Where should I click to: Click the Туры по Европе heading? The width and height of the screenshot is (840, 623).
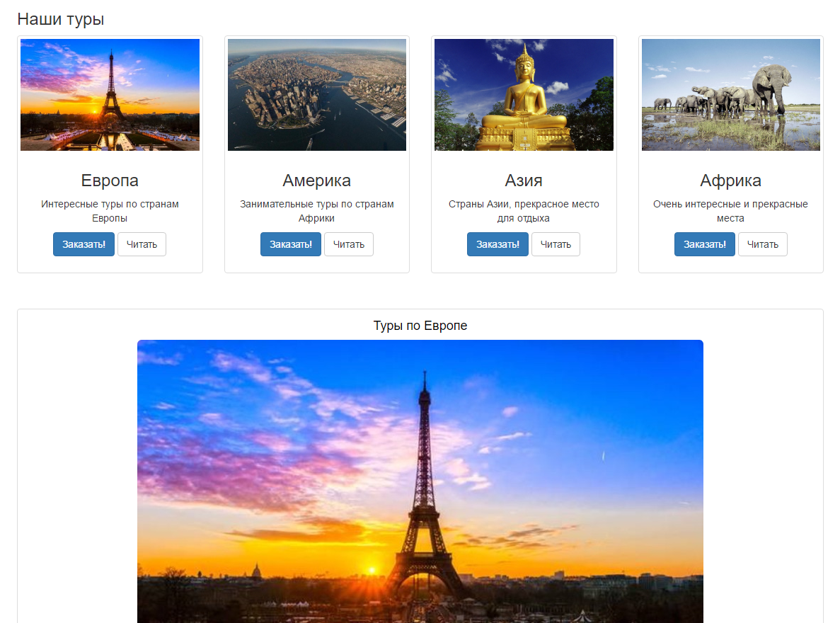pos(420,326)
